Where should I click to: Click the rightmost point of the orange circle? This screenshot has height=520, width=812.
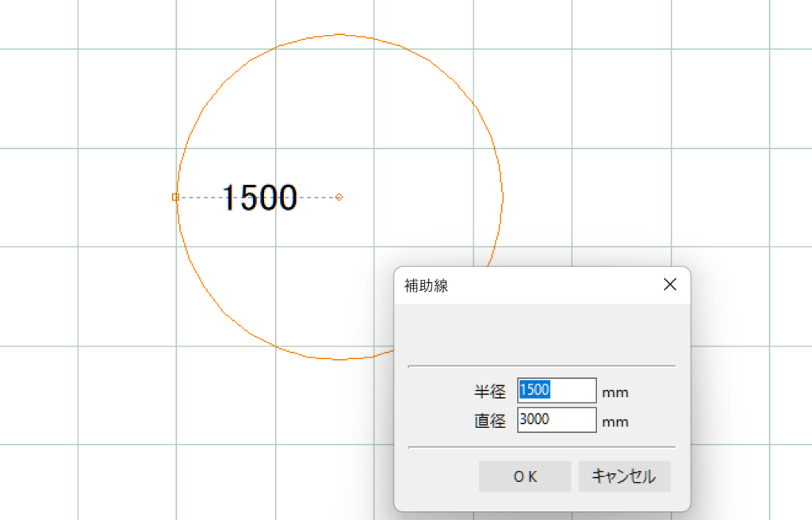(503, 197)
